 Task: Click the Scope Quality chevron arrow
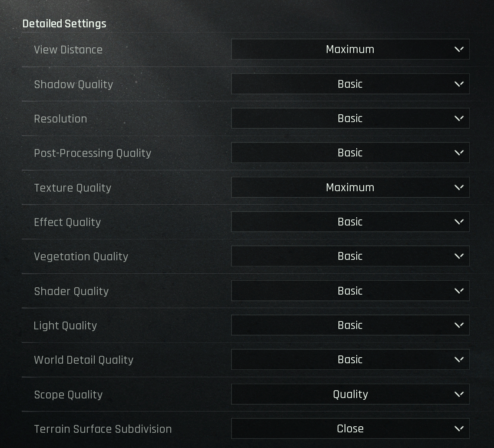coord(459,394)
